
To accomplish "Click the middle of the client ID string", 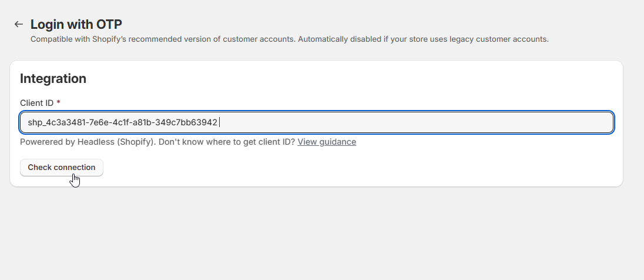I will [x=122, y=122].
